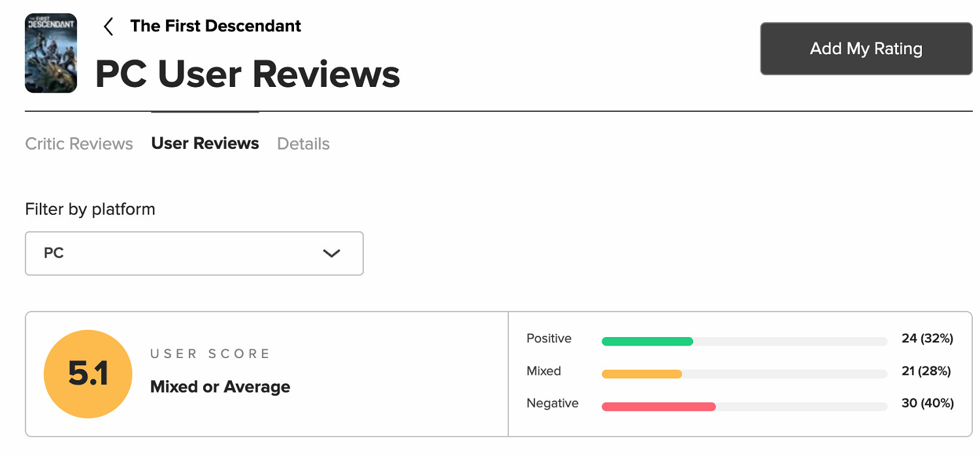Select the Mixed rating label
980x456 pixels.
pyautogui.click(x=544, y=371)
